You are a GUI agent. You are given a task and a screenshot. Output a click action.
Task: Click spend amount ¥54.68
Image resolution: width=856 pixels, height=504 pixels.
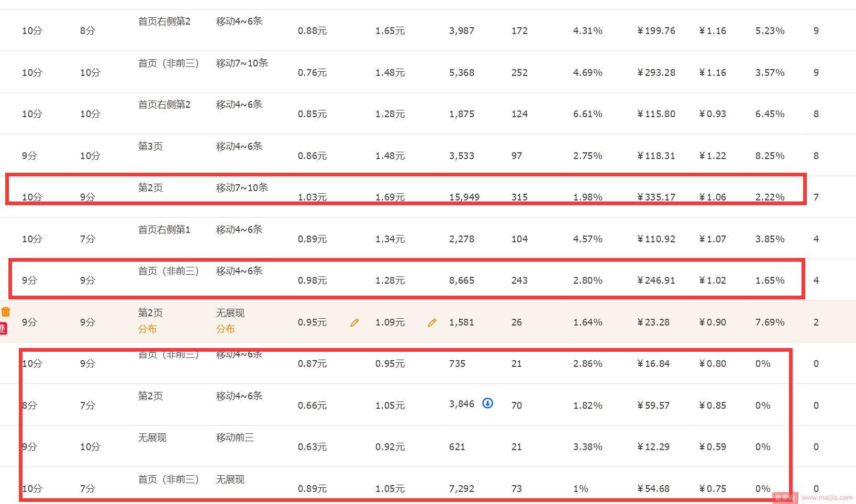[653, 488]
